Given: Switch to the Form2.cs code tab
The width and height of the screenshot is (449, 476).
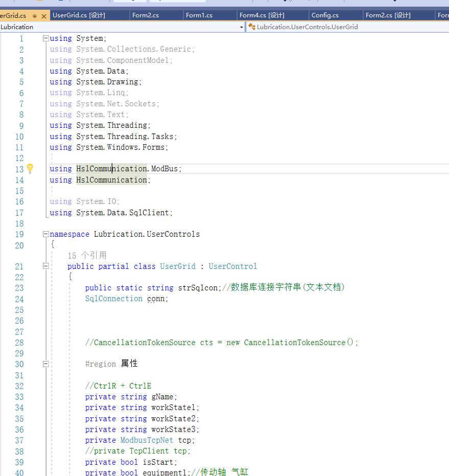Looking at the screenshot, I should [x=145, y=15].
